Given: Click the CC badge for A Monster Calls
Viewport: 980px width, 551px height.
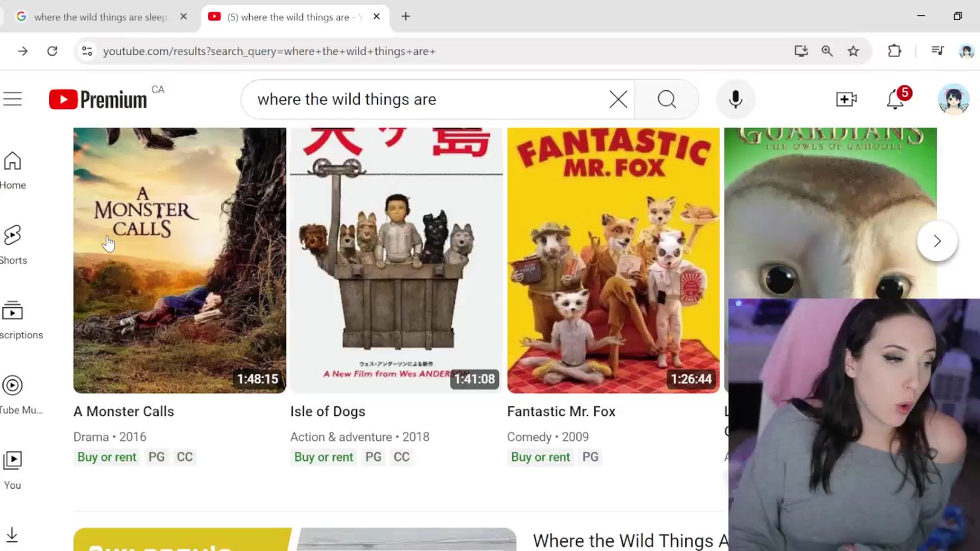Looking at the screenshot, I should point(185,457).
